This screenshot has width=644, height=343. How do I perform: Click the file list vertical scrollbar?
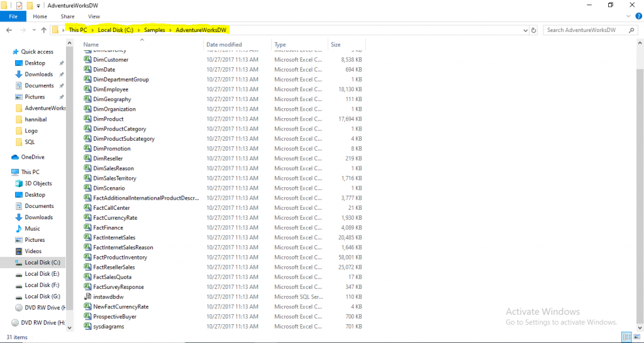point(640,197)
